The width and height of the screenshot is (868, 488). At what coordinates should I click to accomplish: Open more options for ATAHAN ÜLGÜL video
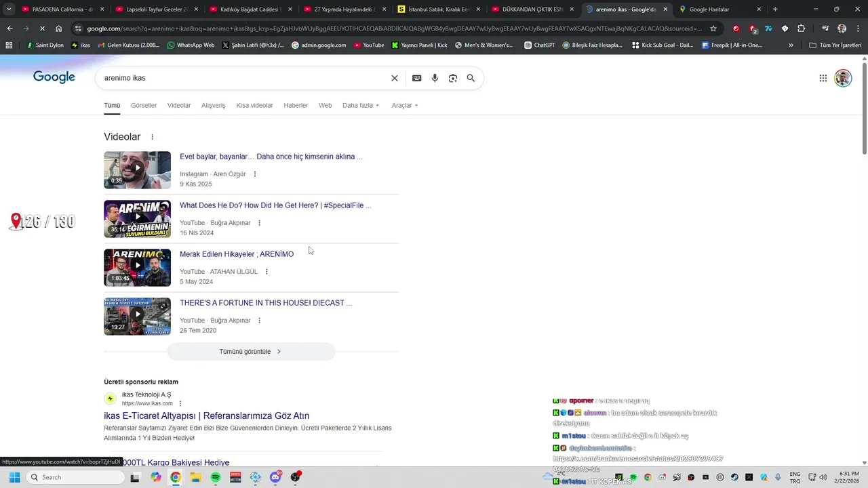(x=267, y=272)
